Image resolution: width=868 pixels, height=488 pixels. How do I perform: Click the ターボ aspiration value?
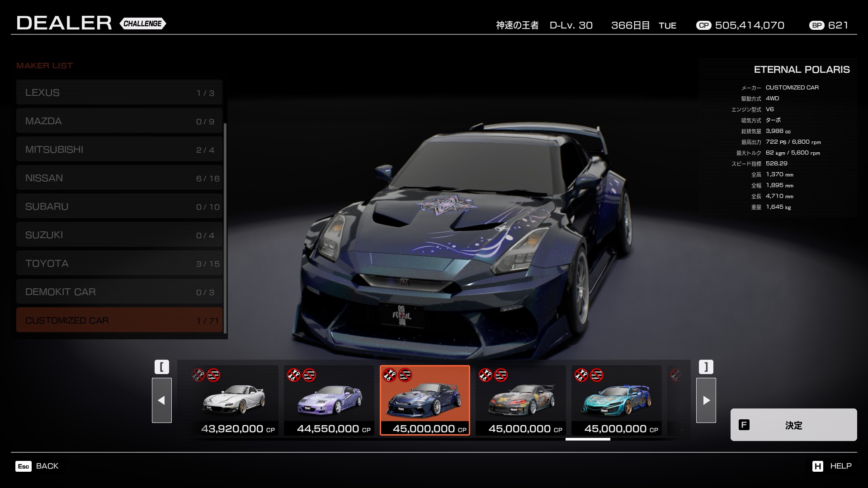pyautogui.click(x=773, y=120)
